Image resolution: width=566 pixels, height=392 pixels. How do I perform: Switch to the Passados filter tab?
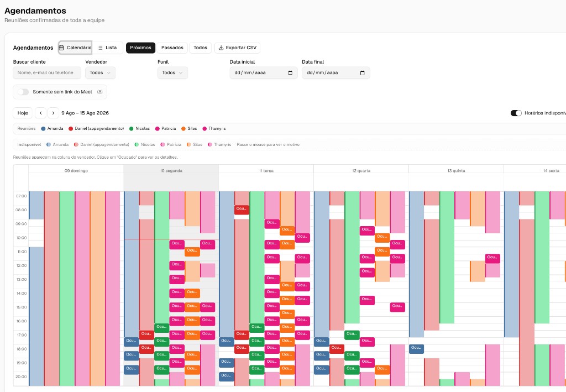pos(172,48)
